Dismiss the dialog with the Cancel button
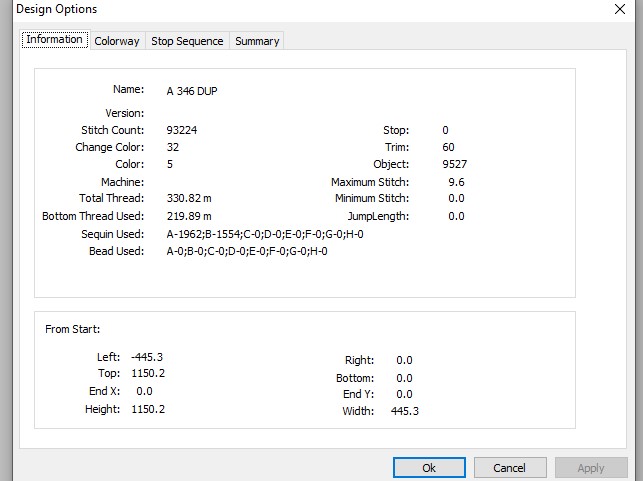This screenshot has width=643, height=481. click(x=510, y=468)
